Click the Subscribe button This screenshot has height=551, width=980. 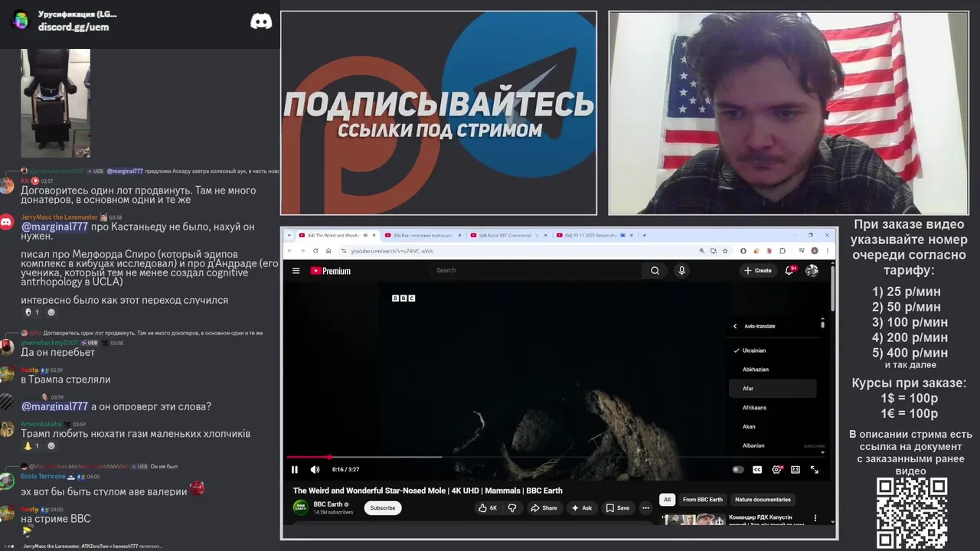pyautogui.click(x=383, y=507)
